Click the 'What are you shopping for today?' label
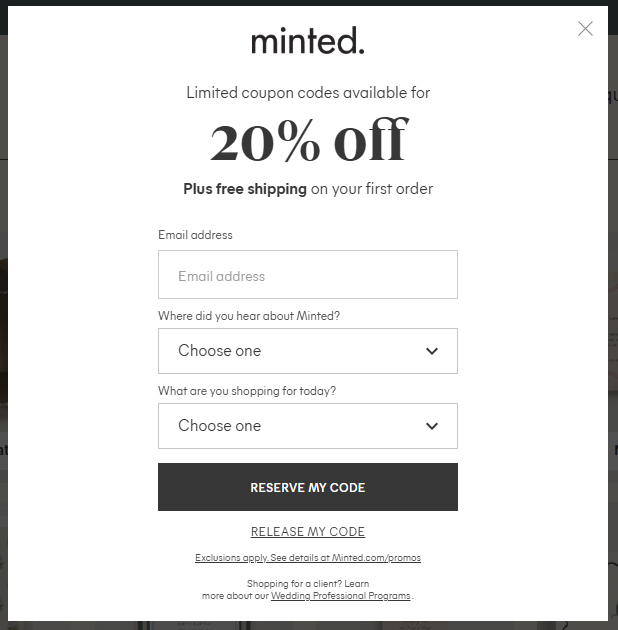Viewport: 618px width, 630px height. pos(247,391)
